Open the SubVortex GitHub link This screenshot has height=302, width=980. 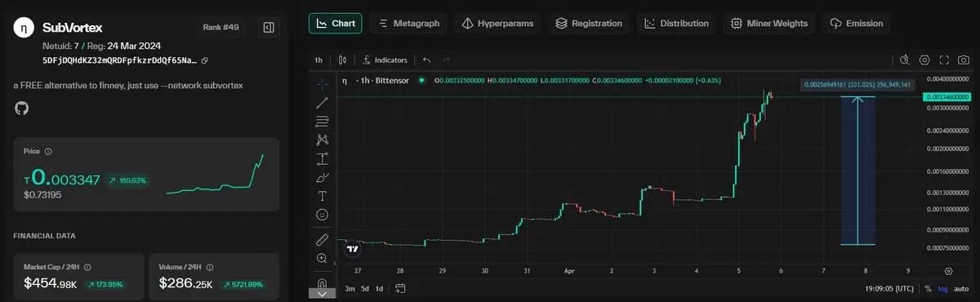(x=22, y=109)
